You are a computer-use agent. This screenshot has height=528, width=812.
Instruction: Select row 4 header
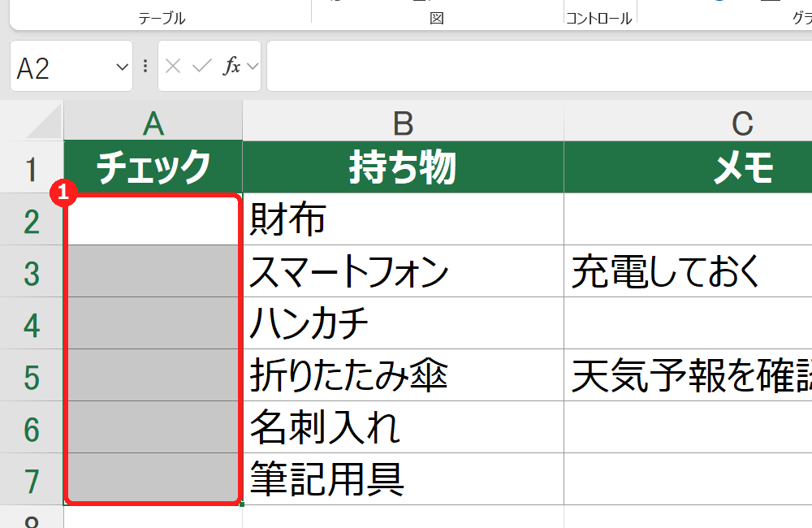[x=32, y=323]
